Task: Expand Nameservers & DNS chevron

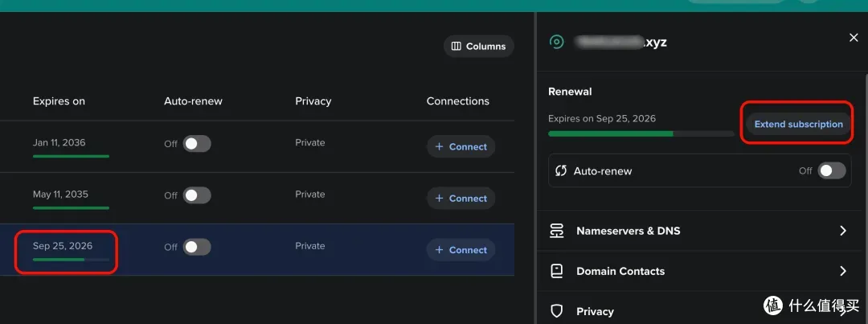Action: click(842, 231)
